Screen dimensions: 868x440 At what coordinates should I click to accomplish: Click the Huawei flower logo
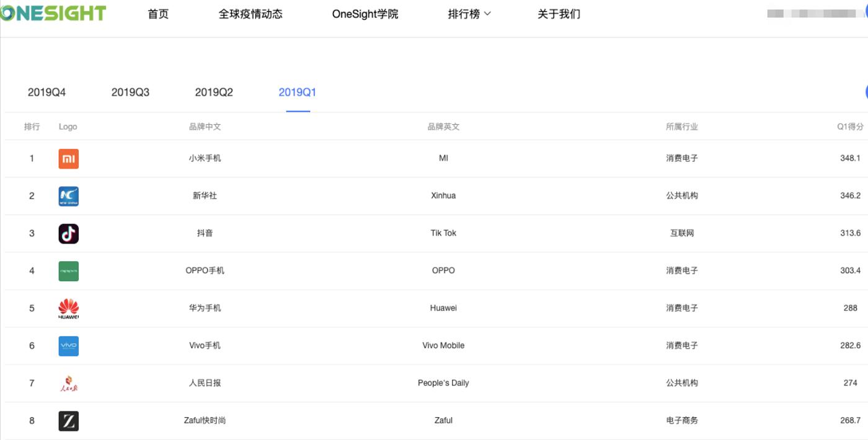(x=68, y=308)
